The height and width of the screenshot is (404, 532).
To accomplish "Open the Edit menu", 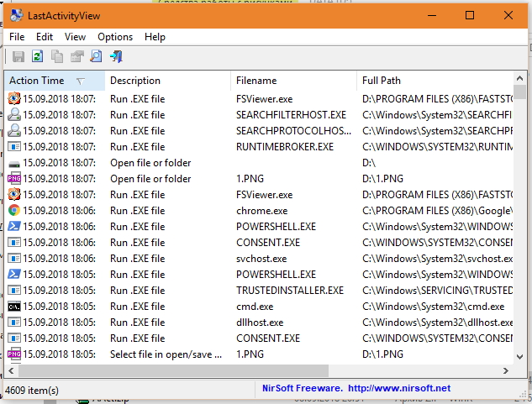I will pos(45,37).
